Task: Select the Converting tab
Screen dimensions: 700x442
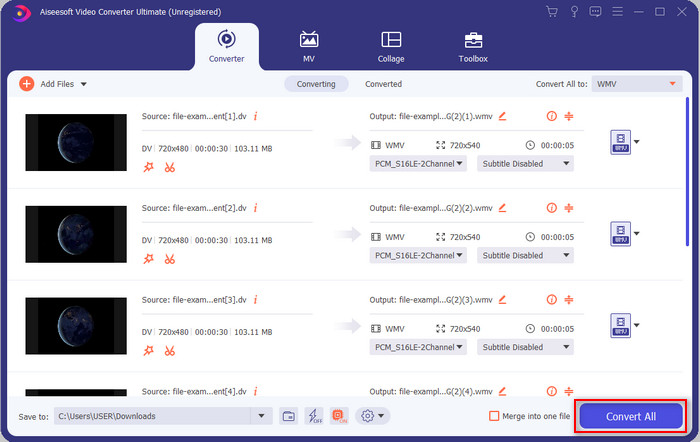Action: pyautogui.click(x=316, y=84)
